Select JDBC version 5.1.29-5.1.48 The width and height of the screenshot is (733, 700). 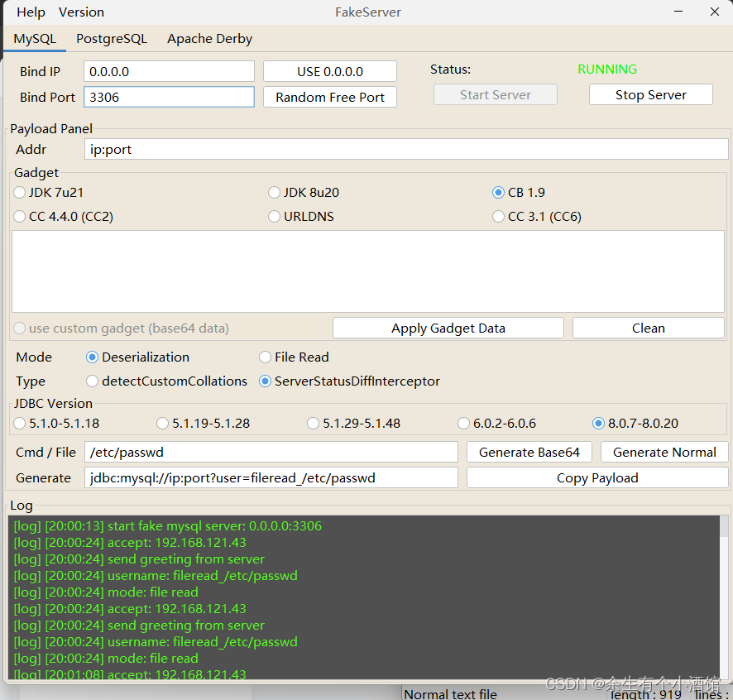click(354, 423)
